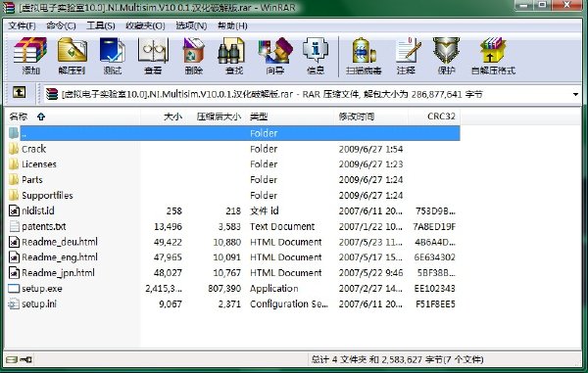Select the Licenses folder name
The image size is (588, 373).
click(x=39, y=164)
